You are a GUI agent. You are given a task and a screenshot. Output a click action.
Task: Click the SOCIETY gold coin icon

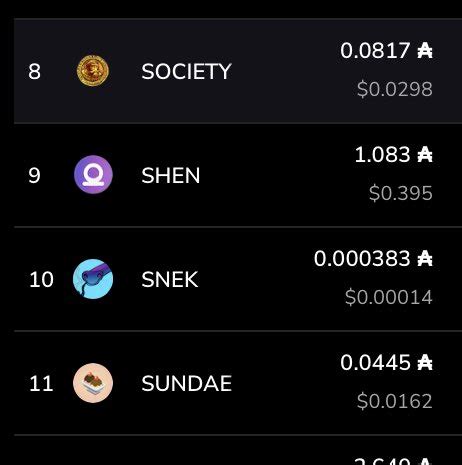coord(93,71)
